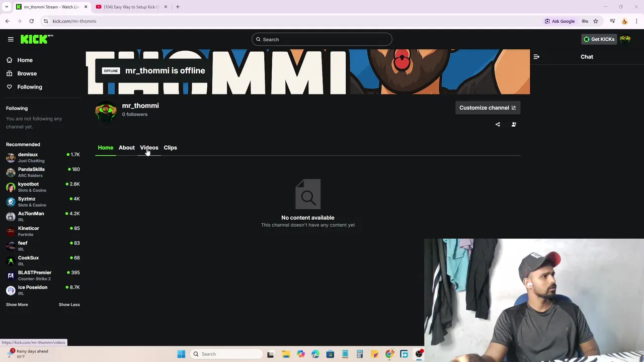Viewport: 644px width, 362px height.
Task: Open recommended channel Ac7ionMan
Action: [43, 216]
